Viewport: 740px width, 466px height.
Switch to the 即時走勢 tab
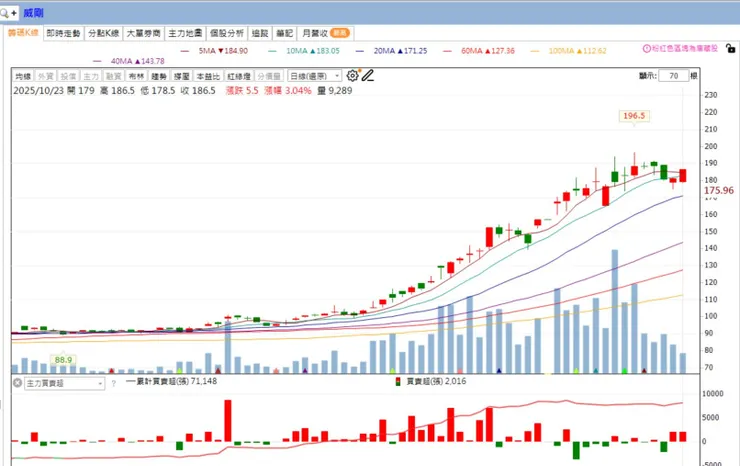pos(63,33)
